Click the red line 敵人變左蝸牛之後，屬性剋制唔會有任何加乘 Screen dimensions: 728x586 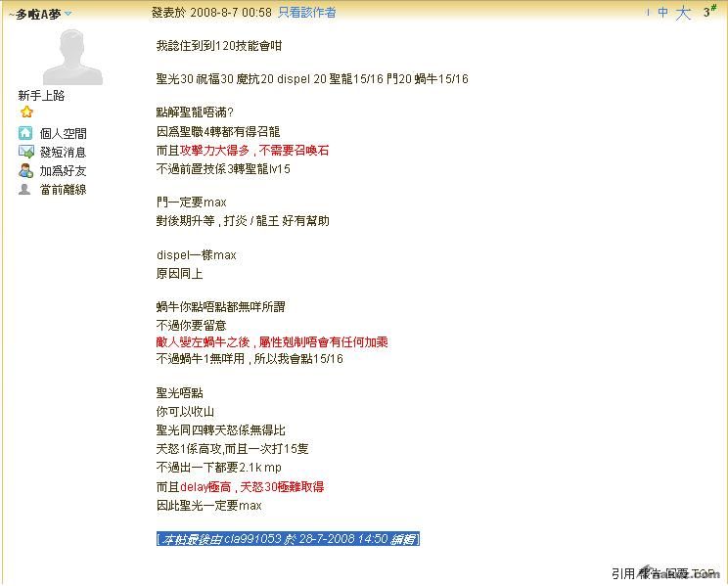(x=272, y=342)
